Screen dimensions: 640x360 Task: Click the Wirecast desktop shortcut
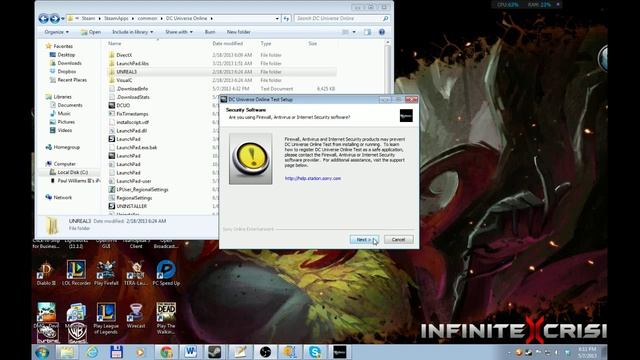[x=136, y=316]
